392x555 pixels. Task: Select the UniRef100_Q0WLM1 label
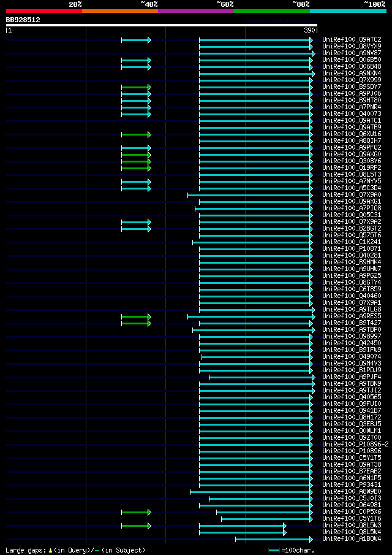(x=352, y=431)
